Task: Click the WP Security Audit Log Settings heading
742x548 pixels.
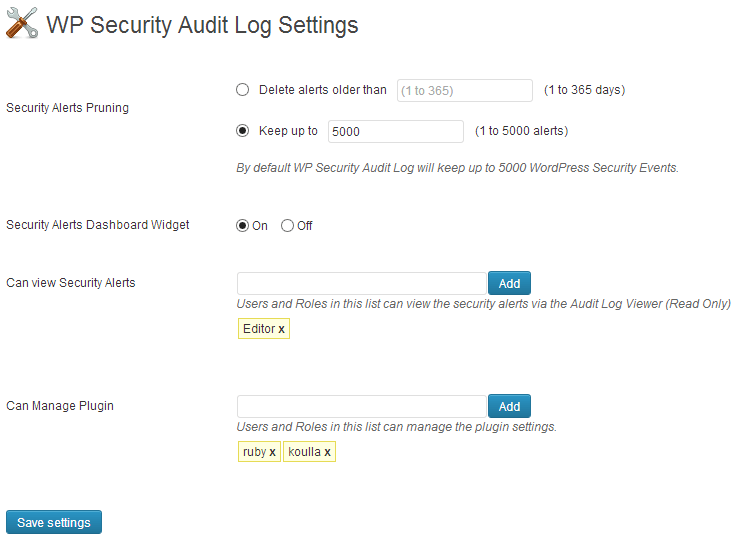Action: point(202,25)
